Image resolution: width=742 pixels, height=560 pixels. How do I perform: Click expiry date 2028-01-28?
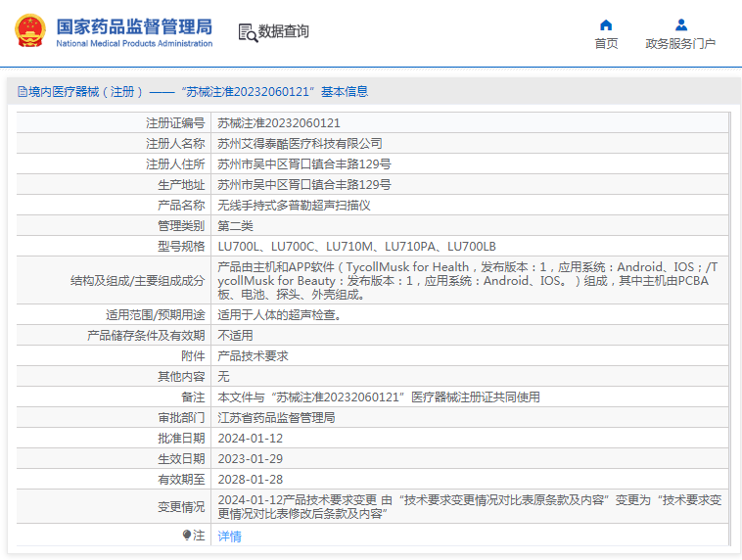pyautogui.click(x=250, y=480)
